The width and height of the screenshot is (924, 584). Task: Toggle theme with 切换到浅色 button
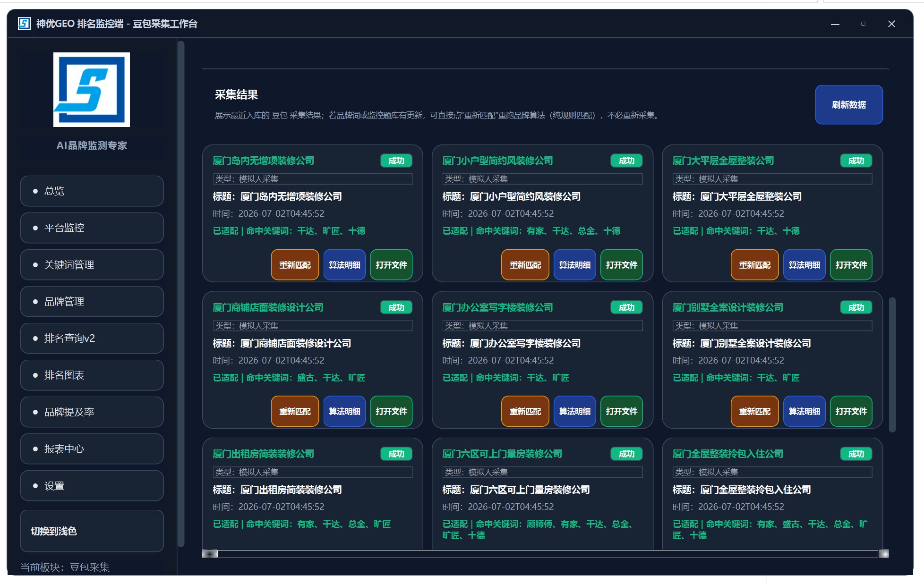pyautogui.click(x=92, y=531)
